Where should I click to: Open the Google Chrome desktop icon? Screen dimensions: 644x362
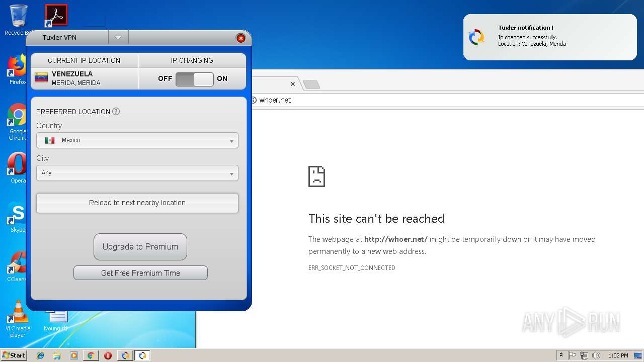(x=17, y=122)
